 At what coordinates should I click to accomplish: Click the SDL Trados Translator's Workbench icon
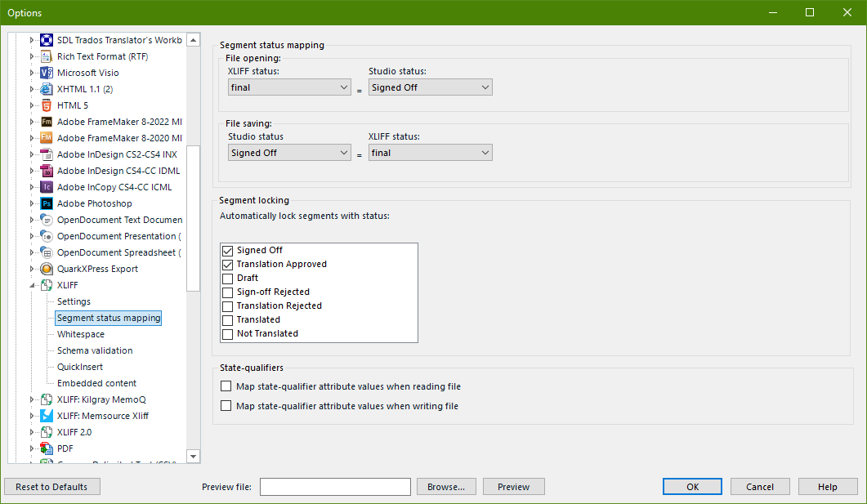(x=47, y=40)
